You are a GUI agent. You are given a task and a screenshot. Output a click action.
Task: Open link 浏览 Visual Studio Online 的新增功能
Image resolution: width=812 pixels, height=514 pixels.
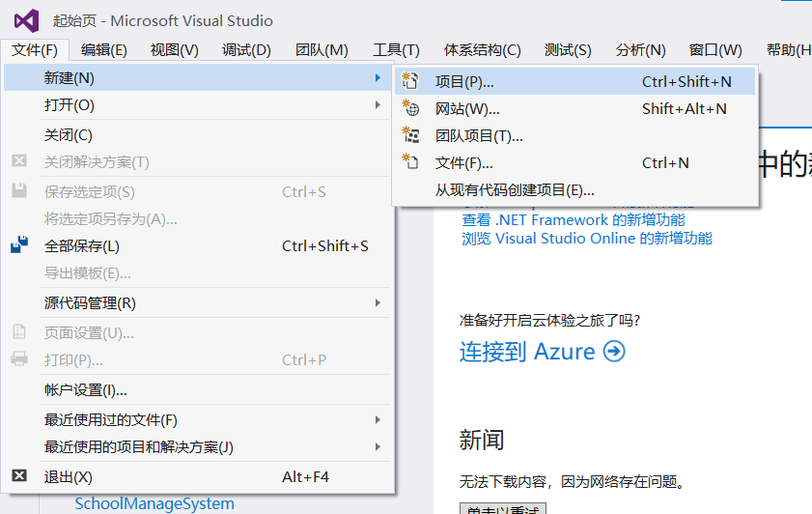[x=587, y=239]
